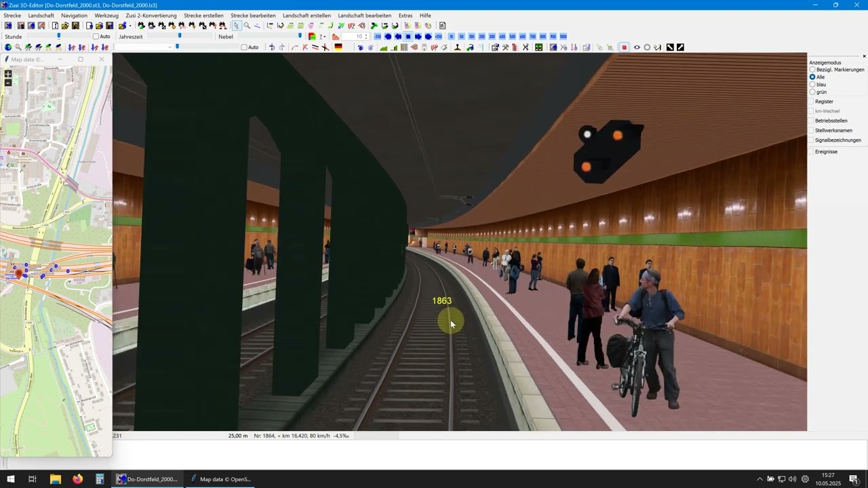Click the eye view icon

click(637, 47)
